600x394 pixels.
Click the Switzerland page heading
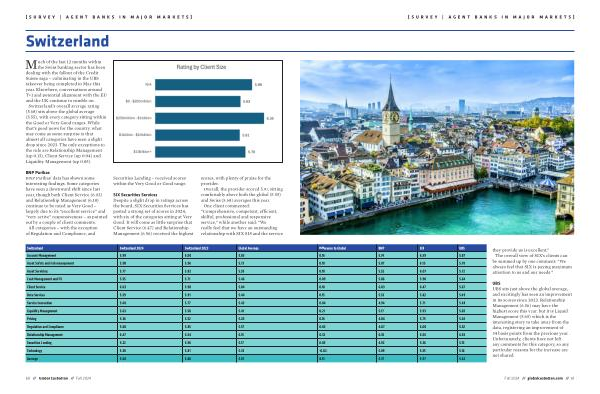[67, 41]
